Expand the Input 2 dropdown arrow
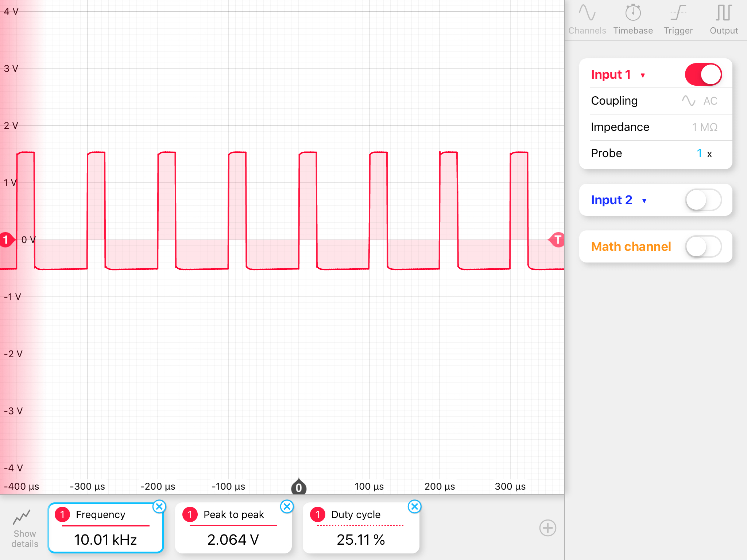Screen dimensions: 747x560 coord(644,201)
